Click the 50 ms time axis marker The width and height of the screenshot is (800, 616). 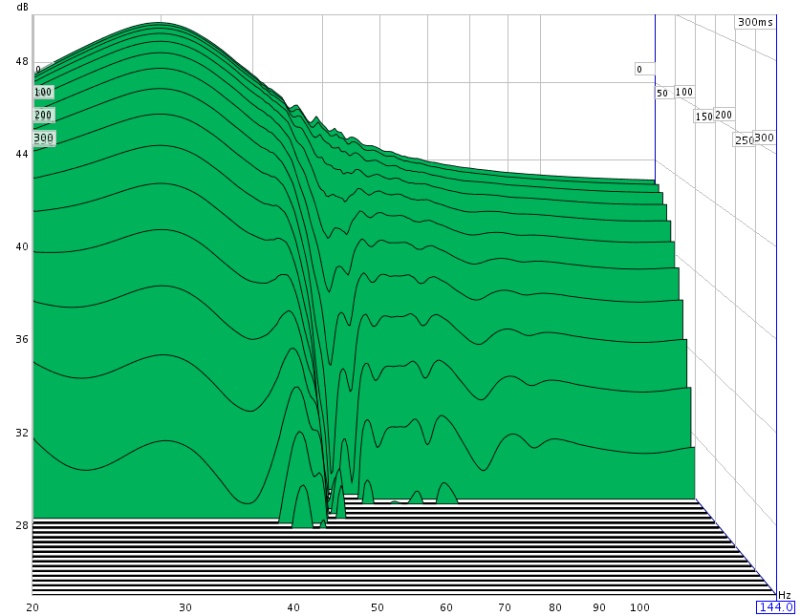coord(662,93)
